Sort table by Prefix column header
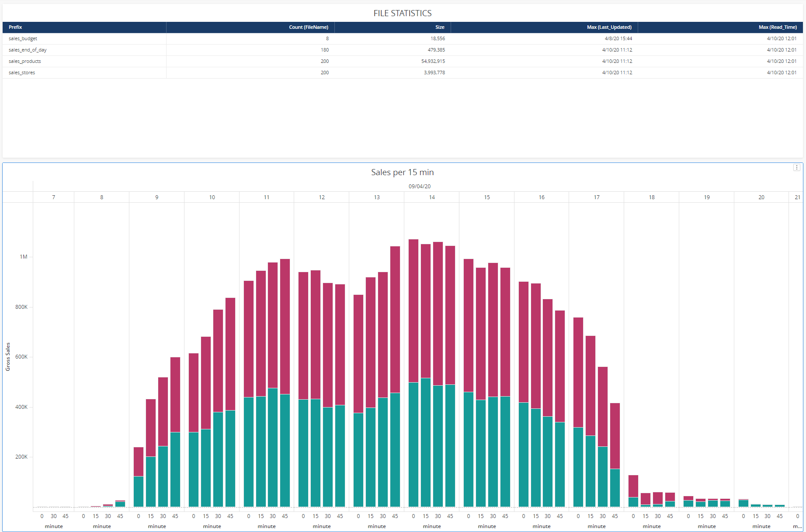This screenshot has height=532, width=806. 15,27
